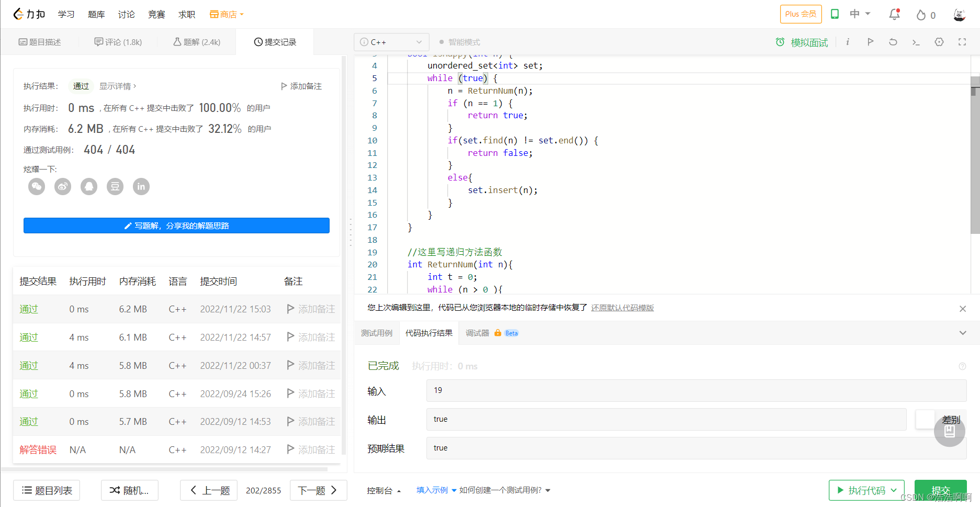Image resolution: width=980 pixels, height=507 pixels.
Task: Click 添加备注 next to execution result
Action: pyautogui.click(x=301, y=86)
